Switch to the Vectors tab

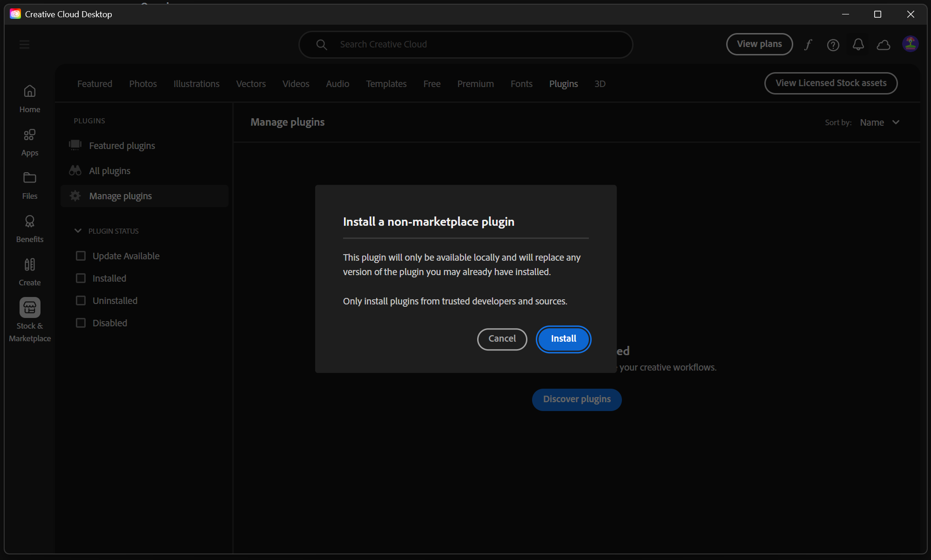pos(251,84)
